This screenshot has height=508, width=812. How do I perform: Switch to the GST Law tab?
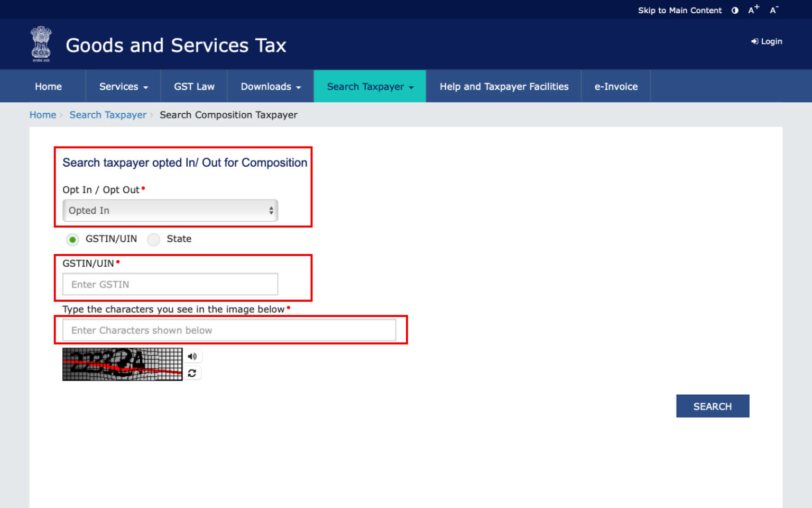(x=193, y=86)
